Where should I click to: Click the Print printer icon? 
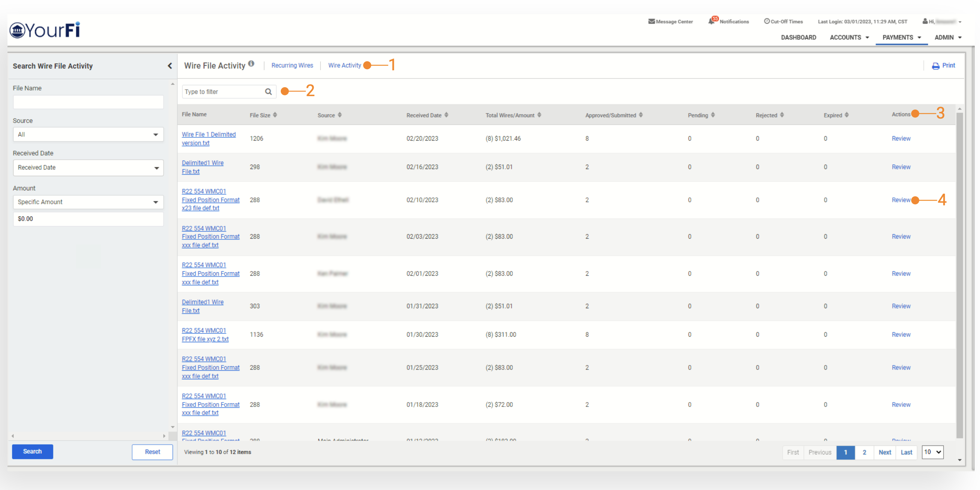(935, 66)
